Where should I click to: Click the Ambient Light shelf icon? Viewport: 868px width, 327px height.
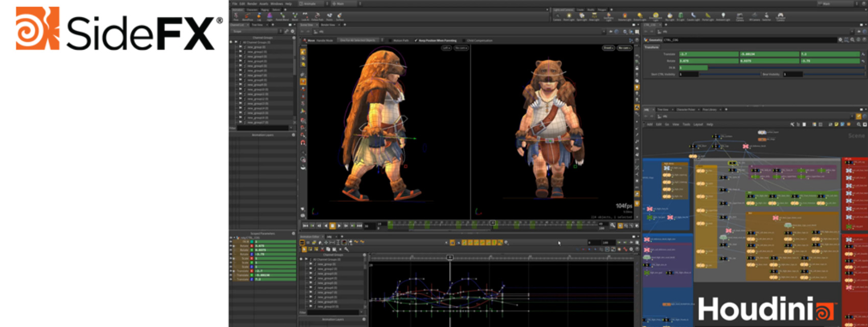pyautogui.click(x=723, y=16)
